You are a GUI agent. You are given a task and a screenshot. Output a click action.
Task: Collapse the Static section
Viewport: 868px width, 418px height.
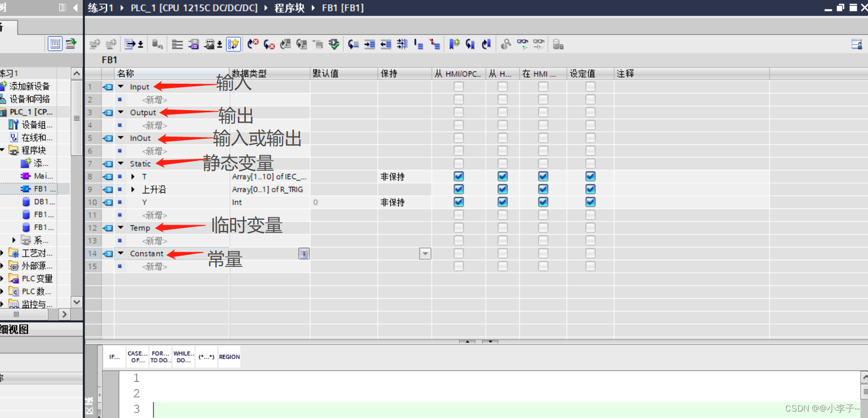coord(121,163)
